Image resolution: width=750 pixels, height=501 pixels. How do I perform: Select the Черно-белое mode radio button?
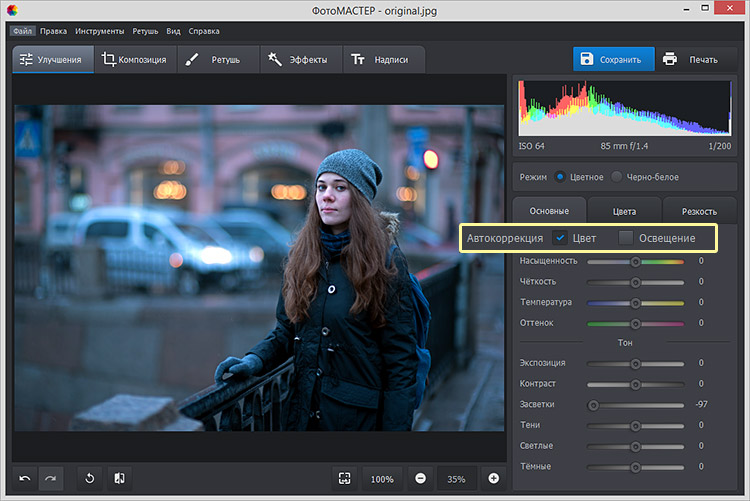(617, 177)
